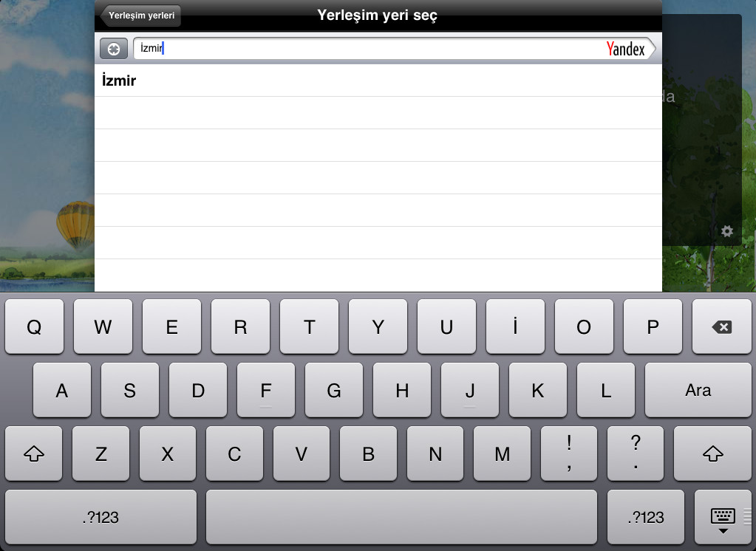Screen dimensions: 756x551
Task: Tap the Yandex logo in search field
Action: point(625,49)
